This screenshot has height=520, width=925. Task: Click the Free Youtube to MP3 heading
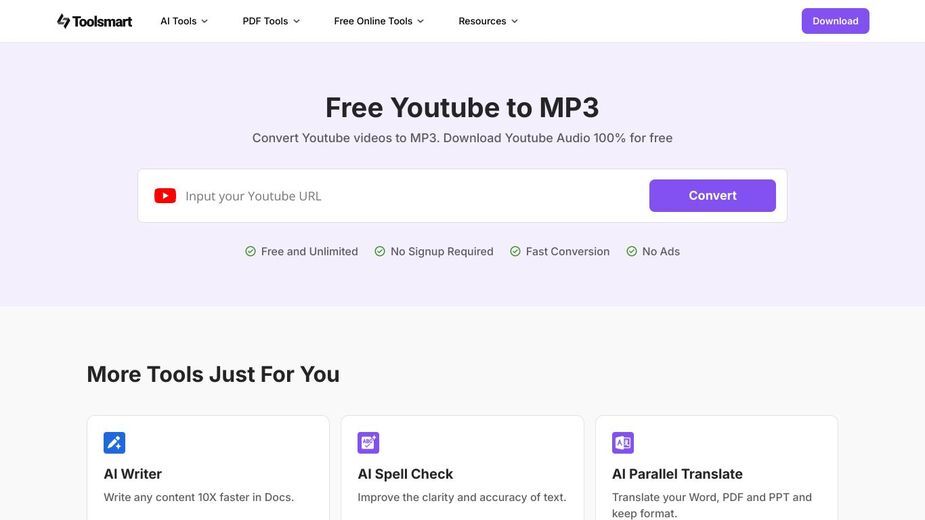click(x=462, y=107)
